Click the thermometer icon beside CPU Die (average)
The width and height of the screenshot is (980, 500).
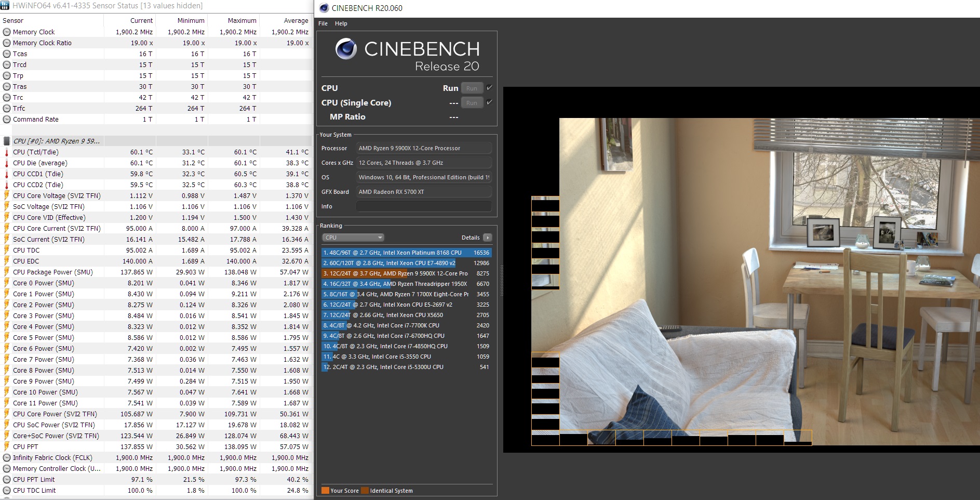point(7,163)
